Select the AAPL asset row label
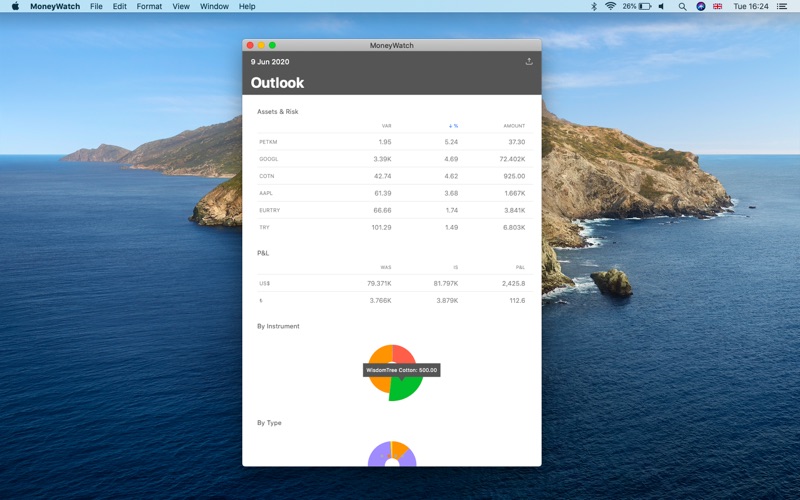800x500 pixels. (266, 193)
